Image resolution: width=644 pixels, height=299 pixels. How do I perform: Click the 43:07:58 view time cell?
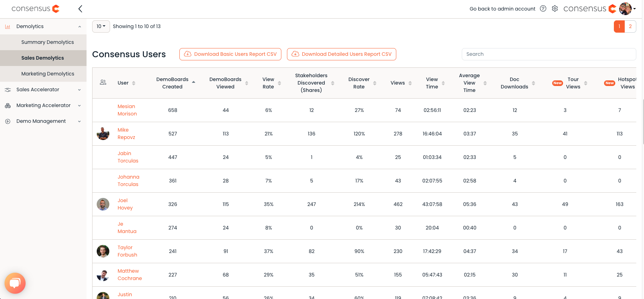pos(432,204)
